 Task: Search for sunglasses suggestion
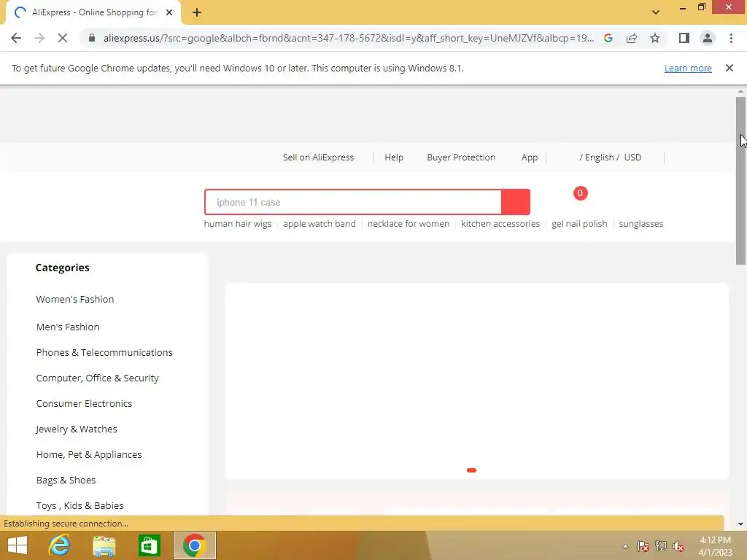(640, 224)
